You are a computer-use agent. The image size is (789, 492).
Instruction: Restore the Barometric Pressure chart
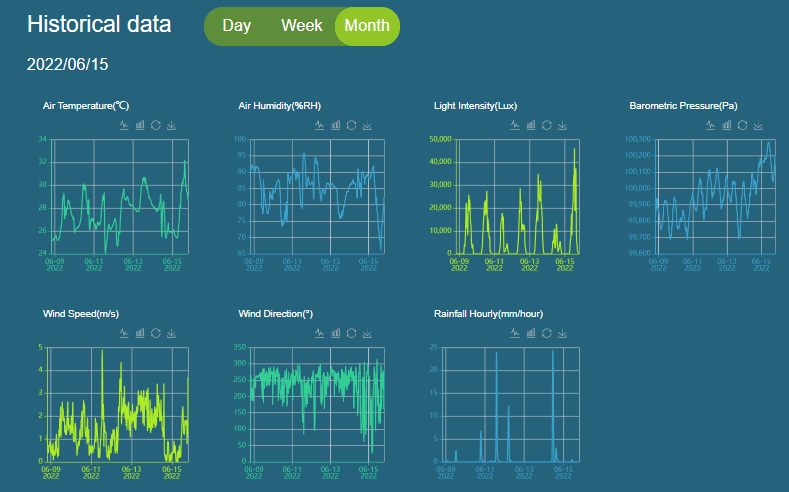pyautogui.click(x=742, y=125)
